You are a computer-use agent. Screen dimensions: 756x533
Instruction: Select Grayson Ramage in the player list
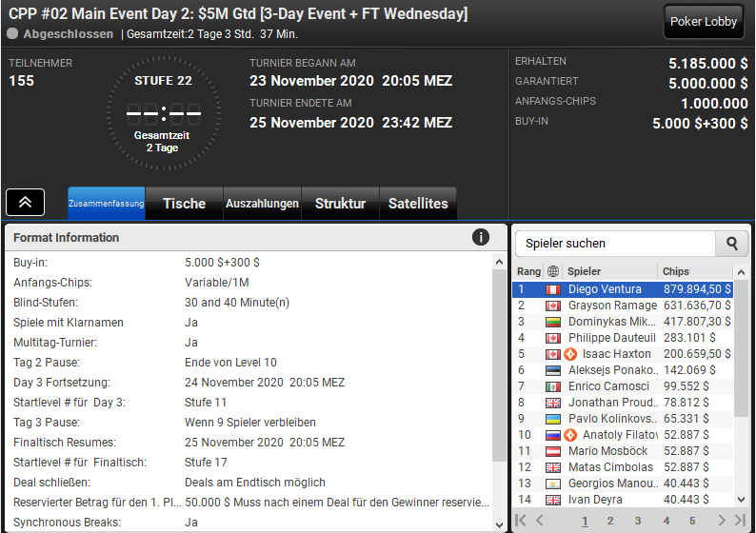(x=611, y=306)
